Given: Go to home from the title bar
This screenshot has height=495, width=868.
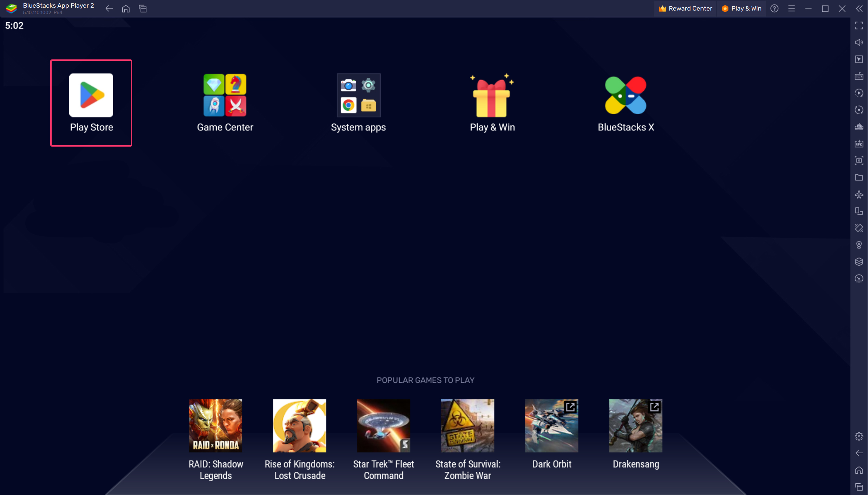Looking at the screenshot, I should click(x=126, y=8).
